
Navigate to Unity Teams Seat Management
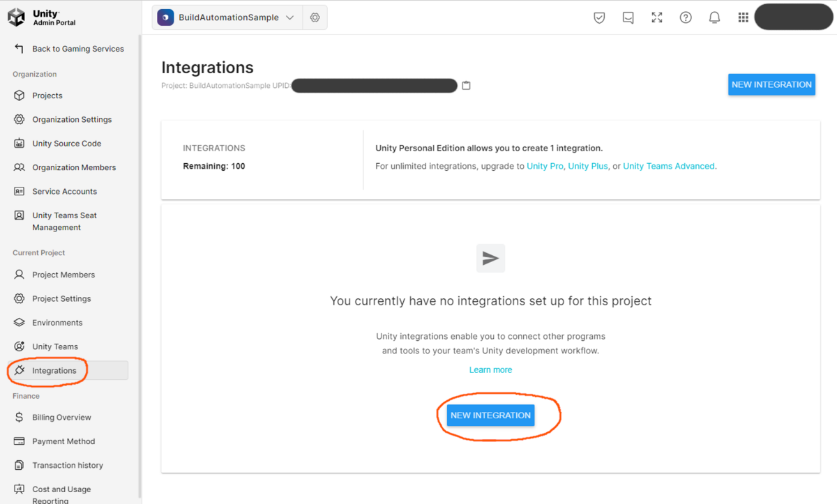point(64,221)
